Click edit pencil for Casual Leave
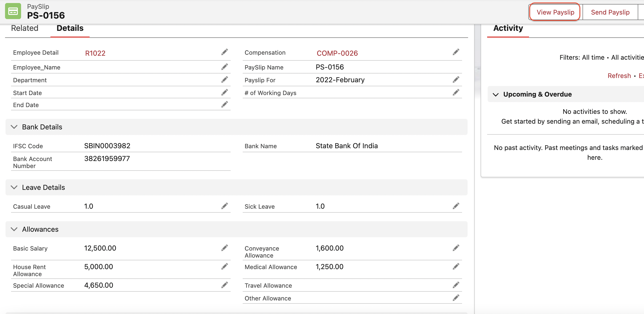644x314 pixels. coord(224,206)
